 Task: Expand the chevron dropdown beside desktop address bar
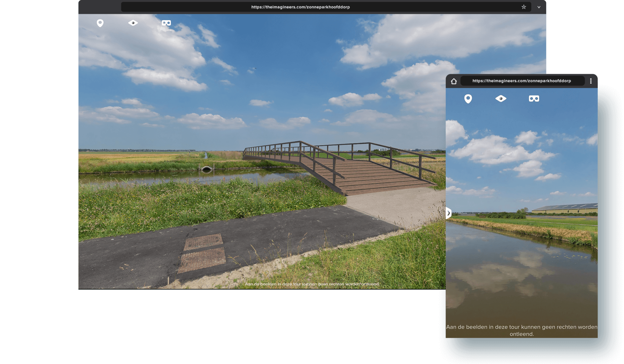(x=539, y=7)
